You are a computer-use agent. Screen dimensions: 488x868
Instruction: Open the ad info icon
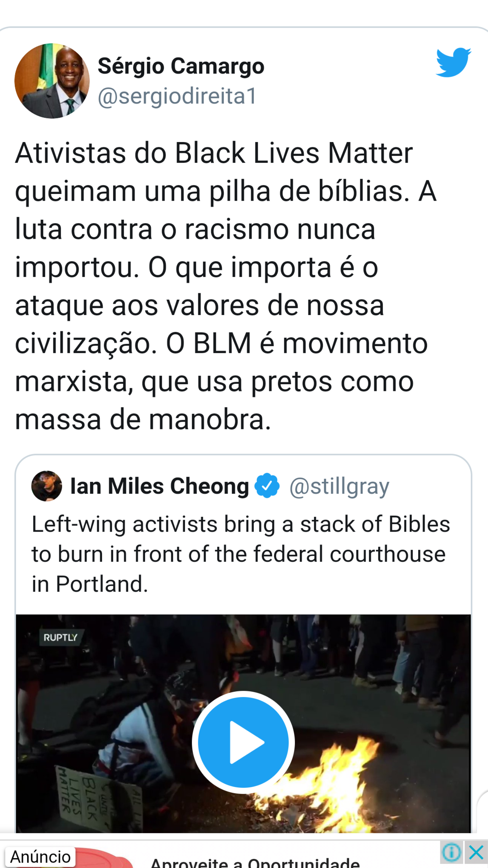point(451,852)
